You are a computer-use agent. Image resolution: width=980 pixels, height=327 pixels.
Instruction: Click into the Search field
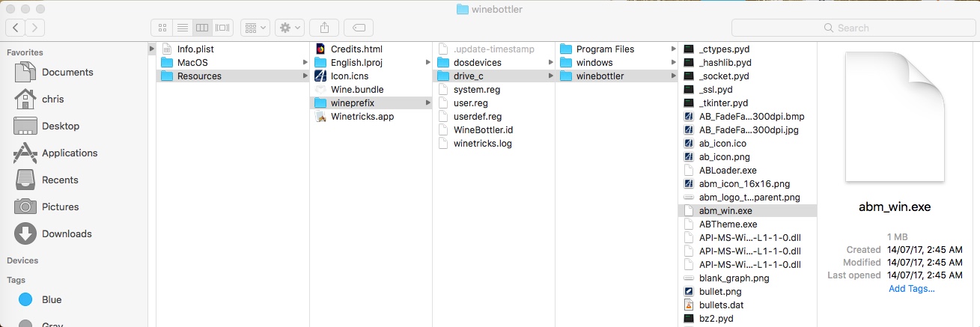pyautogui.click(x=852, y=28)
